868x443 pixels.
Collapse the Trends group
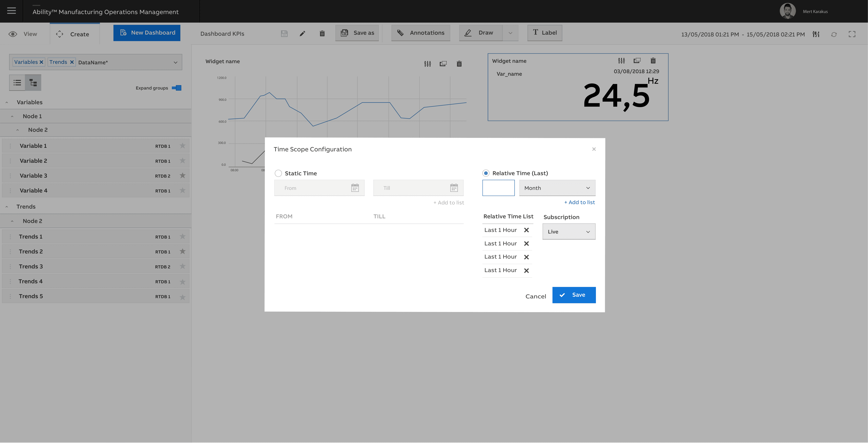pyautogui.click(x=7, y=207)
